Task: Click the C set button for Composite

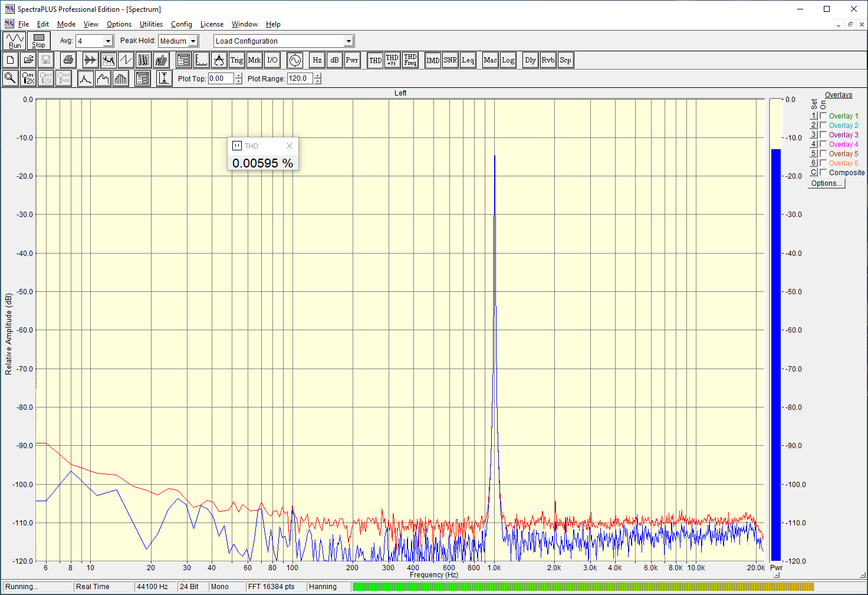Action: click(x=814, y=173)
